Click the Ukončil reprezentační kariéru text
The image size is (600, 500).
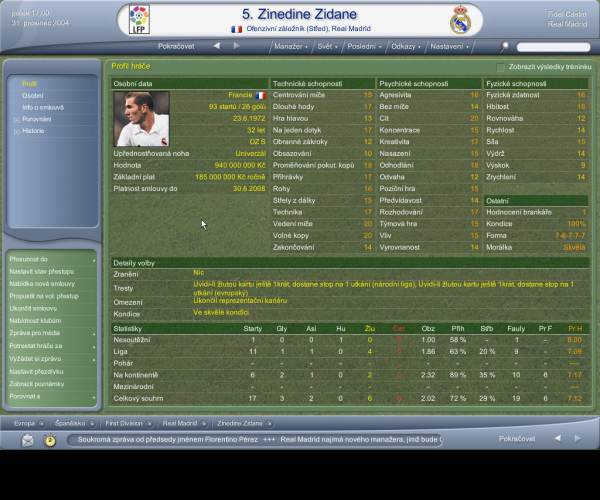click(240, 301)
